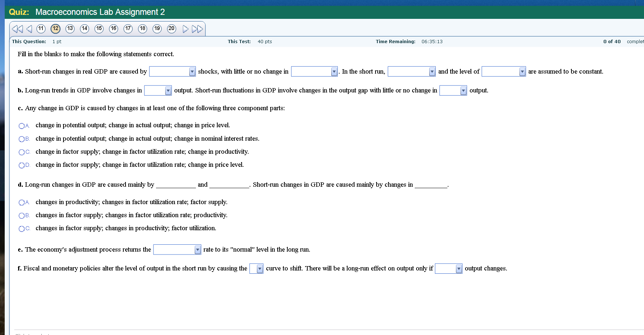Screen dimensions: 644x335
Task: Open the shocks dropdown in statement a
Action: click(x=192, y=71)
